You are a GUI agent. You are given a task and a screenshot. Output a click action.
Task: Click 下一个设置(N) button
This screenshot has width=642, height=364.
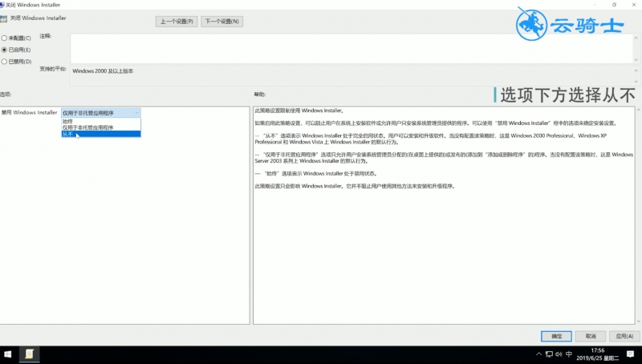pyautogui.click(x=222, y=22)
